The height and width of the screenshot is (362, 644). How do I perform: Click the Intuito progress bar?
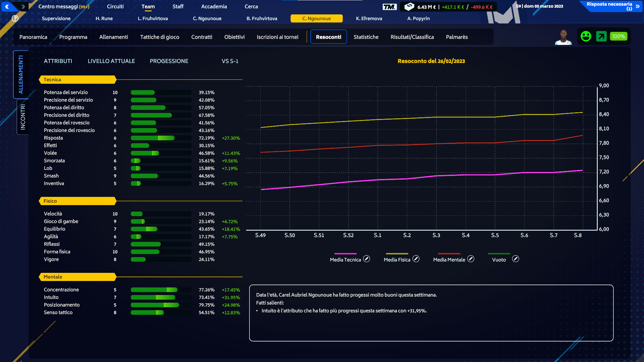(161, 297)
